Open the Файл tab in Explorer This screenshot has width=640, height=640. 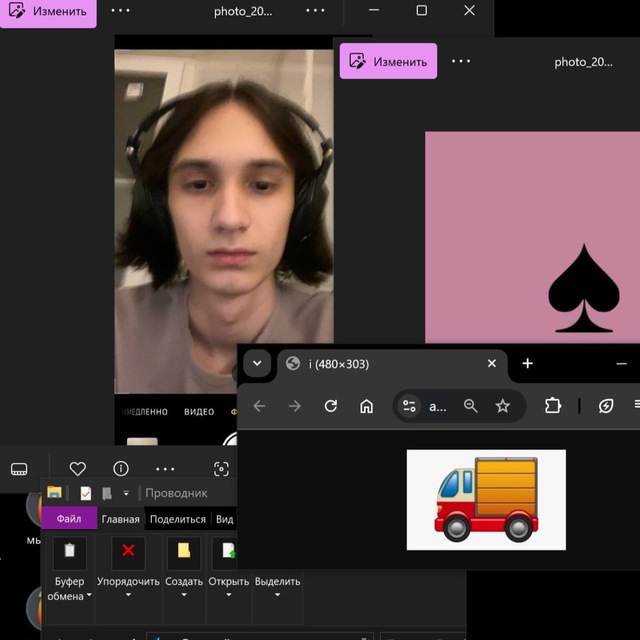point(69,518)
